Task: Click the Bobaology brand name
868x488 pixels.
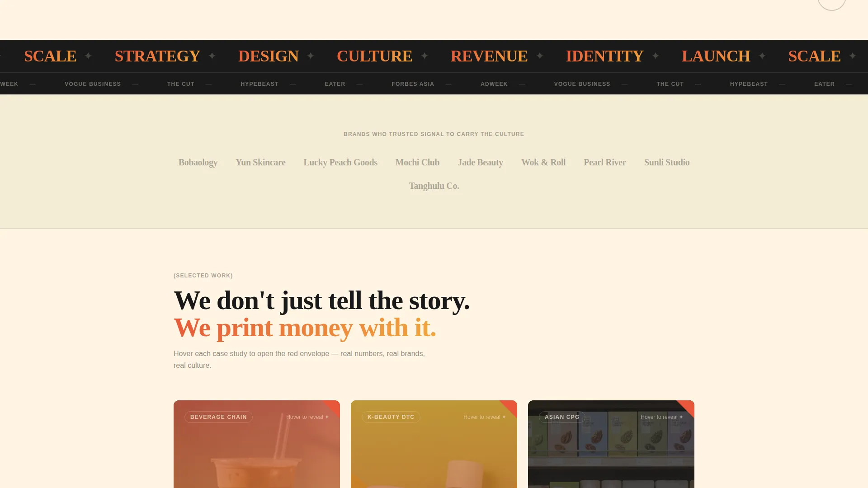Action: click(198, 162)
